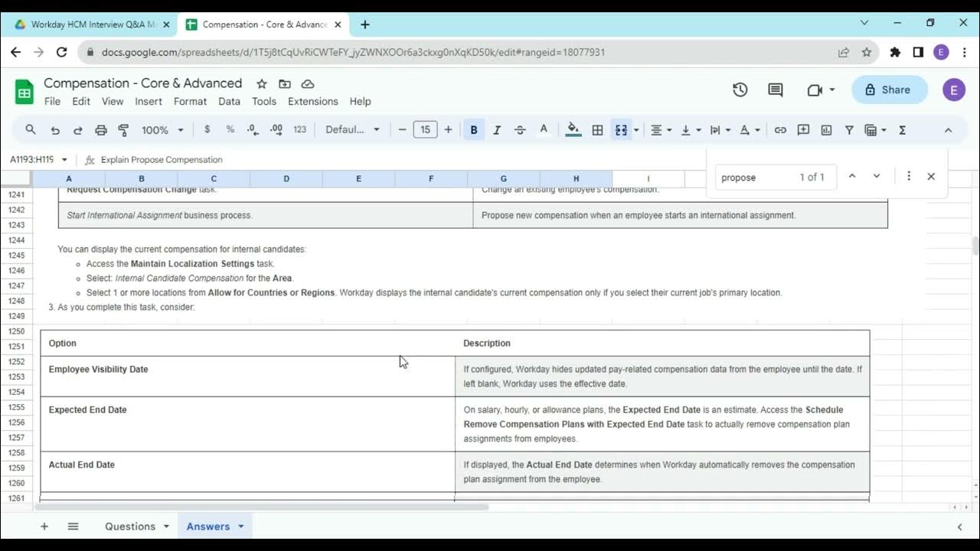Toggle merge cells button
980x551 pixels.
pyautogui.click(x=621, y=130)
